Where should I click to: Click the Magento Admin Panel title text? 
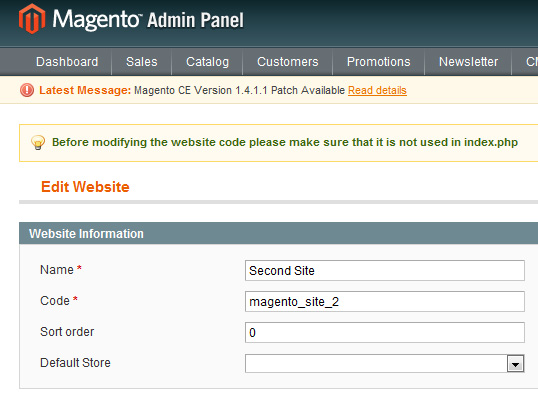(148, 20)
